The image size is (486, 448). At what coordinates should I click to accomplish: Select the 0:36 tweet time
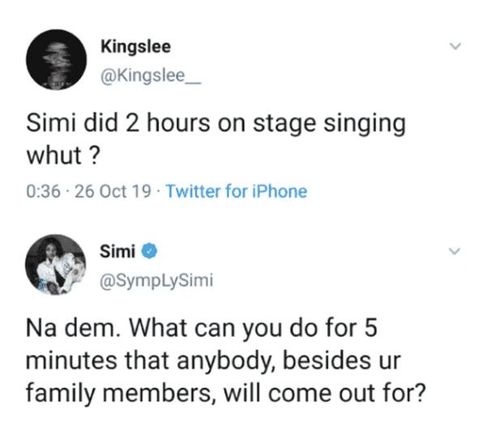click(x=43, y=191)
